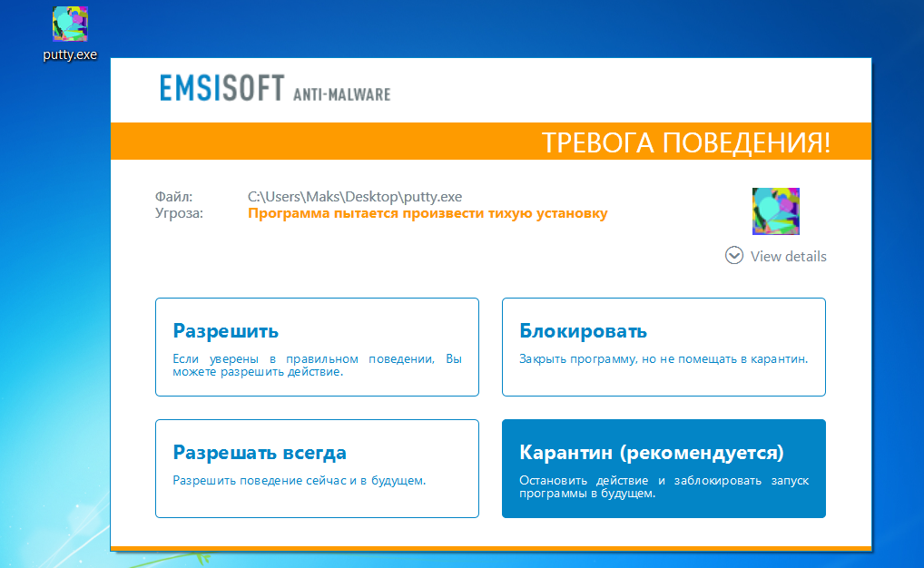
Task: Choose the Разрешить button
Action: coord(317,347)
